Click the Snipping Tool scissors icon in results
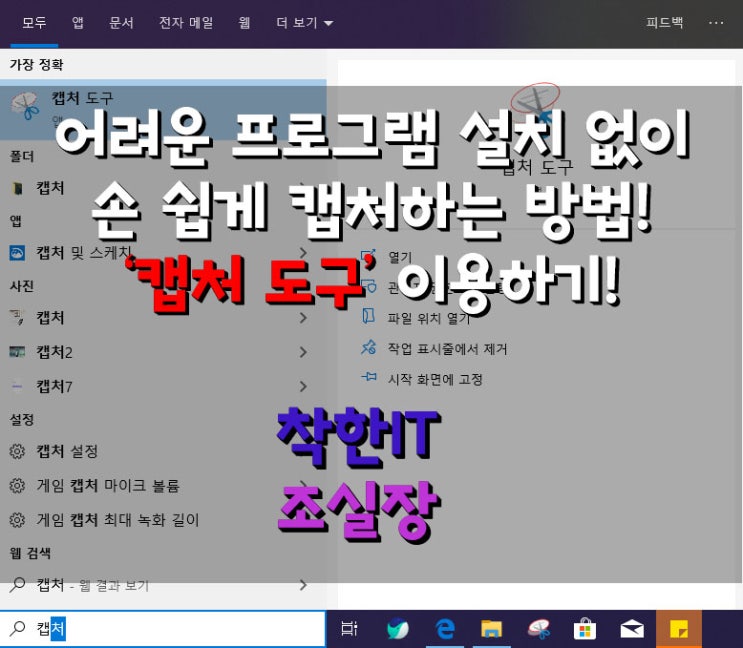The height and width of the screenshot is (648, 743). tap(25, 106)
